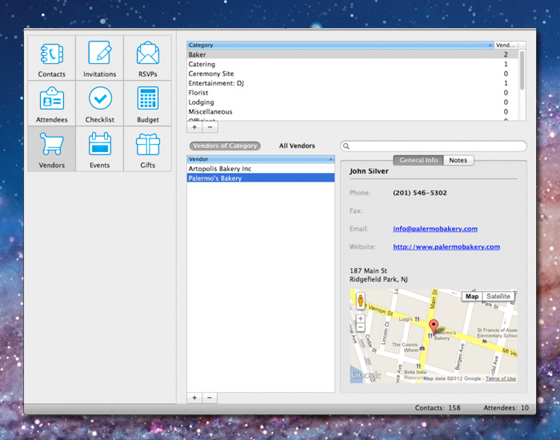Open the Notes tab

click(458, 160)
